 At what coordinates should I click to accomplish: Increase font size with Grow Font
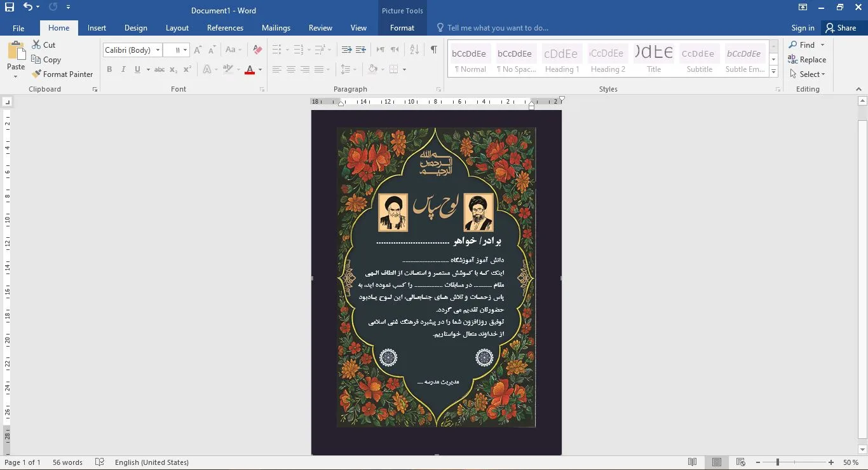click(x=198, y=50)
